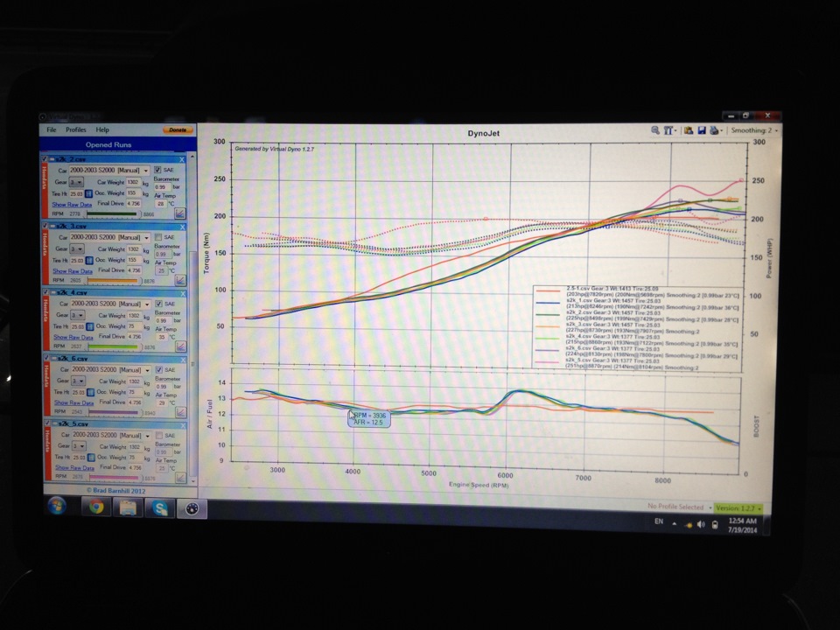Screen dimensions: 840x630
Task: Remove the s2k_5.csv run
Action: [184, 425]
